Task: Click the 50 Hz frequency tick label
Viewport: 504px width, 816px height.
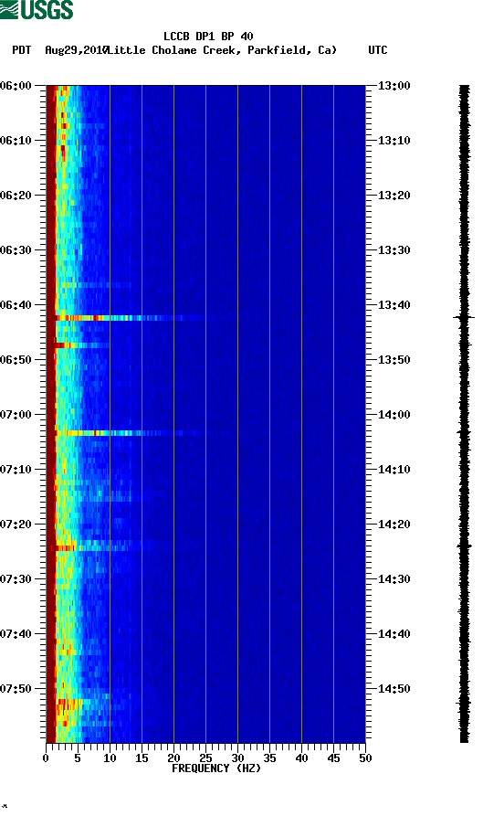Action: [x=365, y=758]
